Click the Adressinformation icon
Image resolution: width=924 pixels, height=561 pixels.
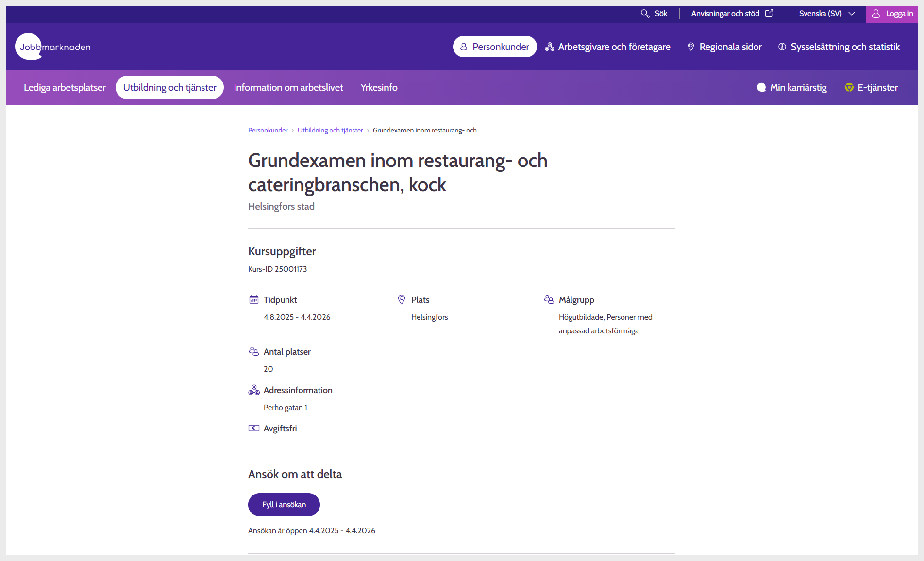(254, 390)
